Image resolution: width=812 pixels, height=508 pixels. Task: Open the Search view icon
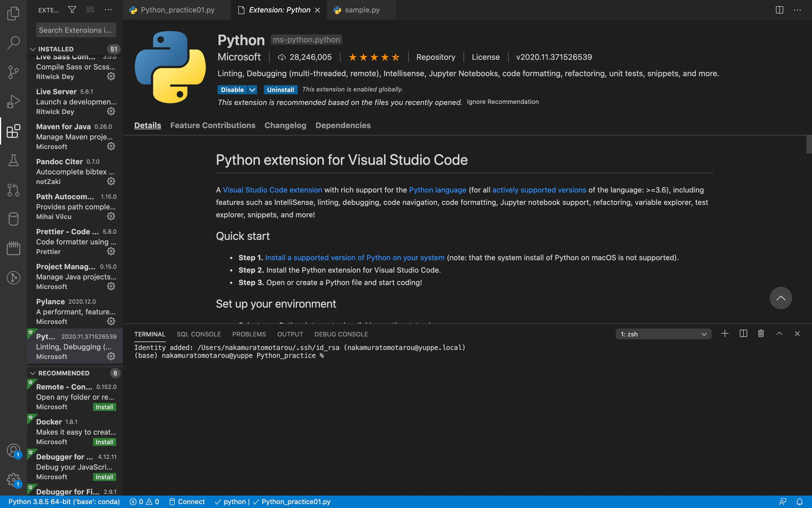click(x=14, y=43)
